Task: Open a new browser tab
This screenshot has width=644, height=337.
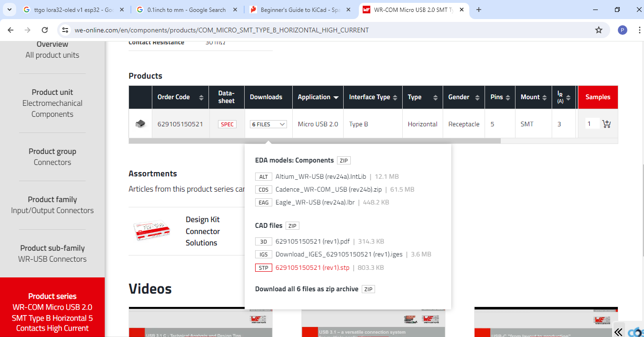Action: pos(479,10)
